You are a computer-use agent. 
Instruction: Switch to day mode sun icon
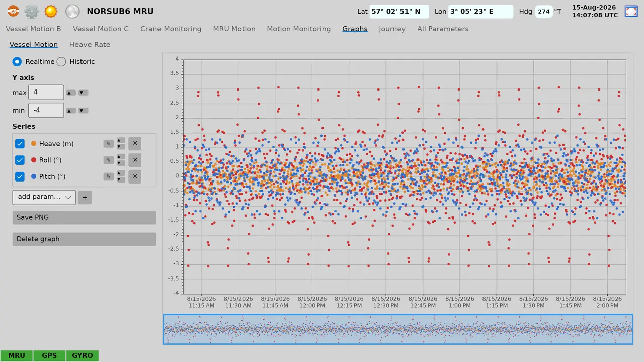51,11
